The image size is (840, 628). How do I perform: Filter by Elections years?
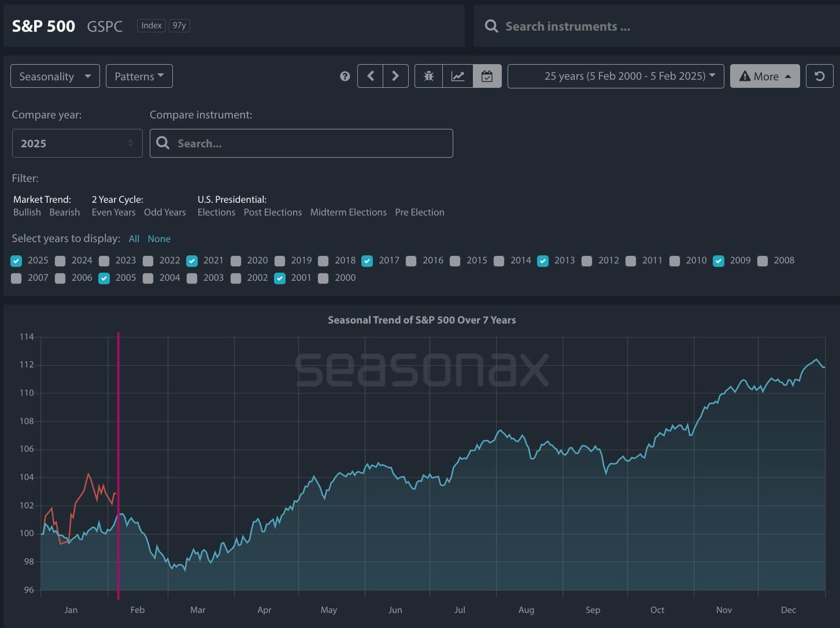point(217,212)
